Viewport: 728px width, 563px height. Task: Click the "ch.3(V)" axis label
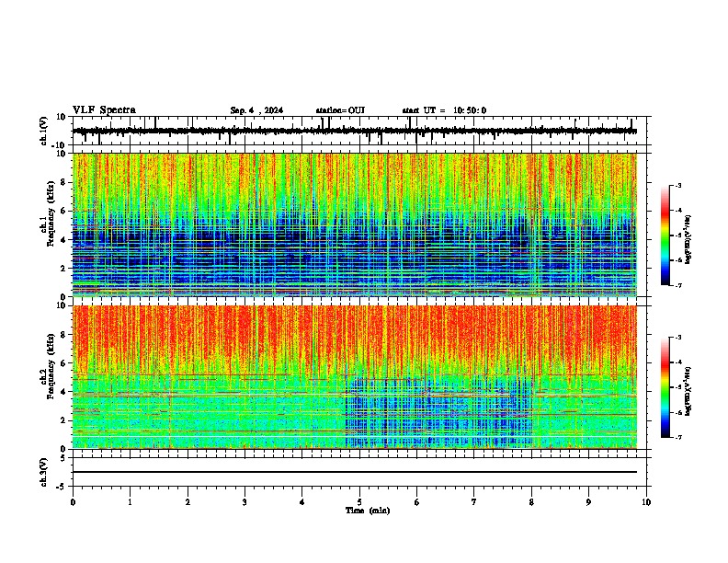coord(44,472)
